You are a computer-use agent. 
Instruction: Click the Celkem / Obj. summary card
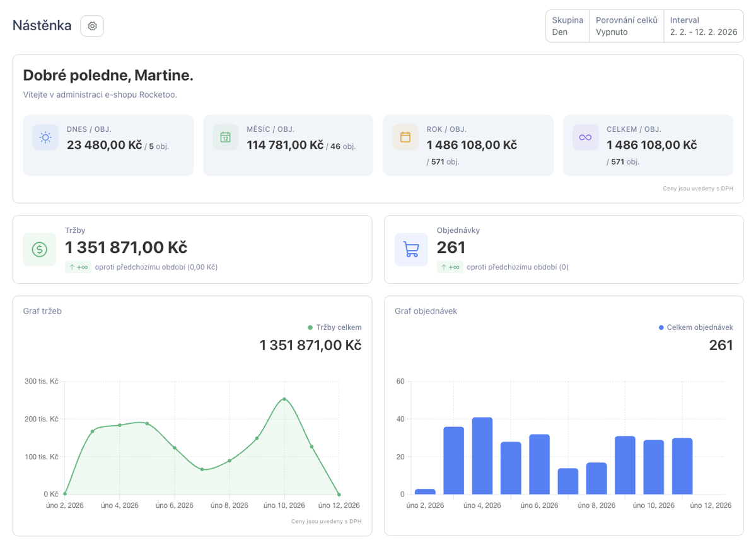point(648,145)
